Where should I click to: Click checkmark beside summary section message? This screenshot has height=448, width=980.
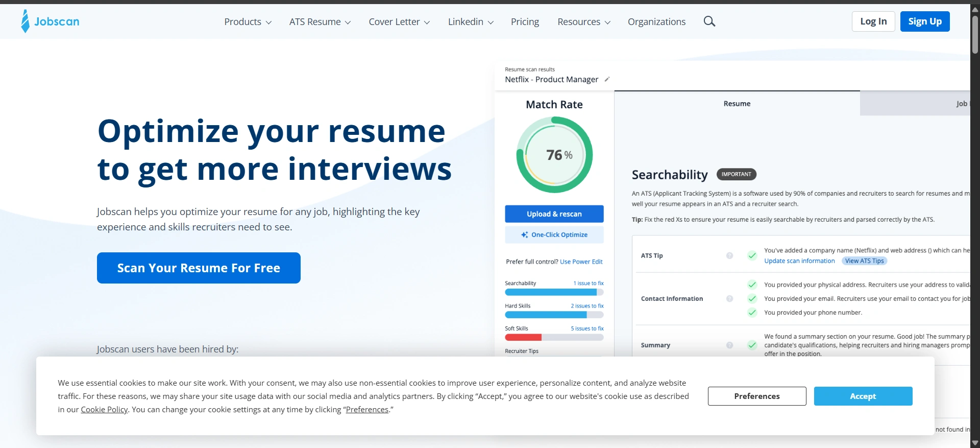click(752, 345)
